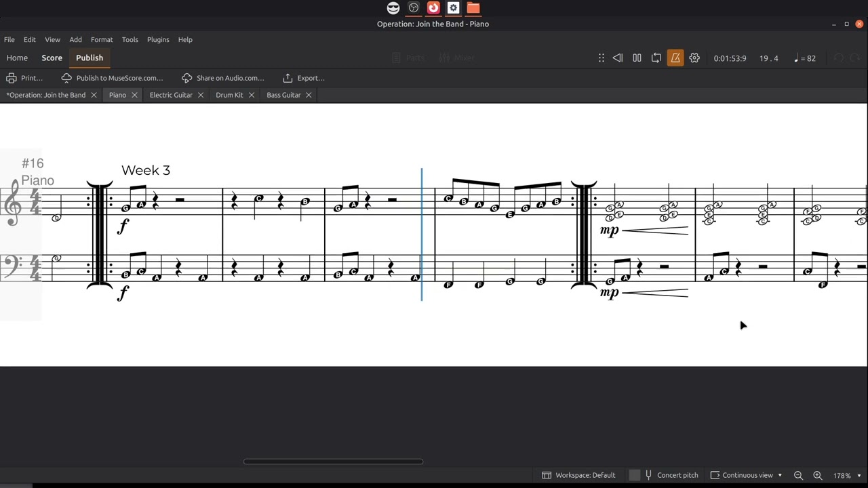Switch to Bass Guitar part tab

(283, 95)
